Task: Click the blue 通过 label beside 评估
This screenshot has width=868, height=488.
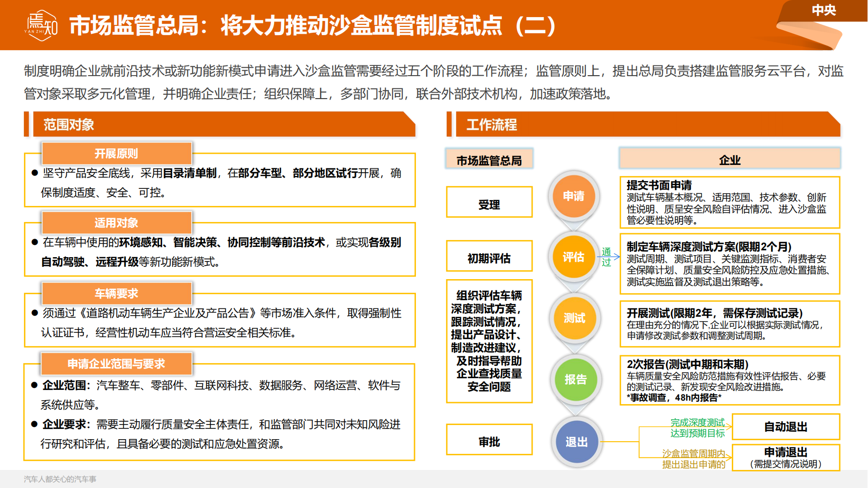Action: coord(606,257)
